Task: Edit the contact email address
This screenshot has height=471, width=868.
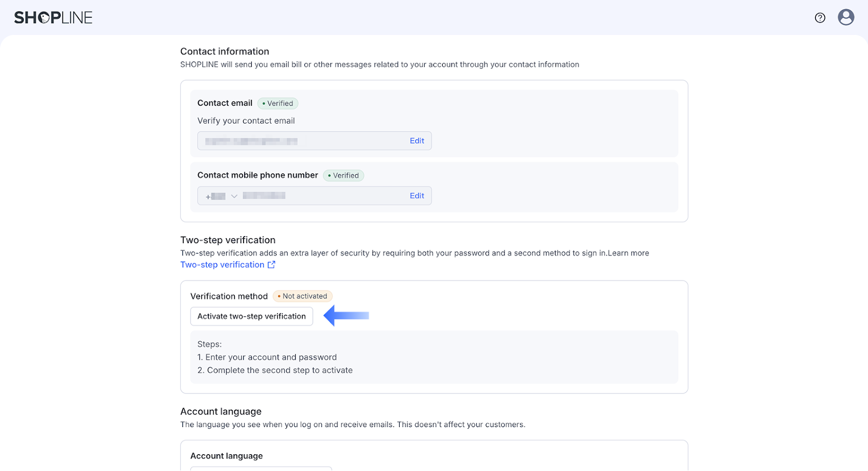Action: click(417, 141)
